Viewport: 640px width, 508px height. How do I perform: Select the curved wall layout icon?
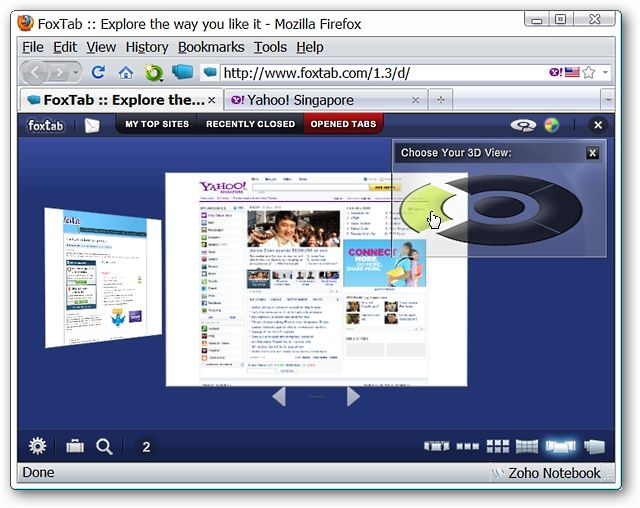527,446
